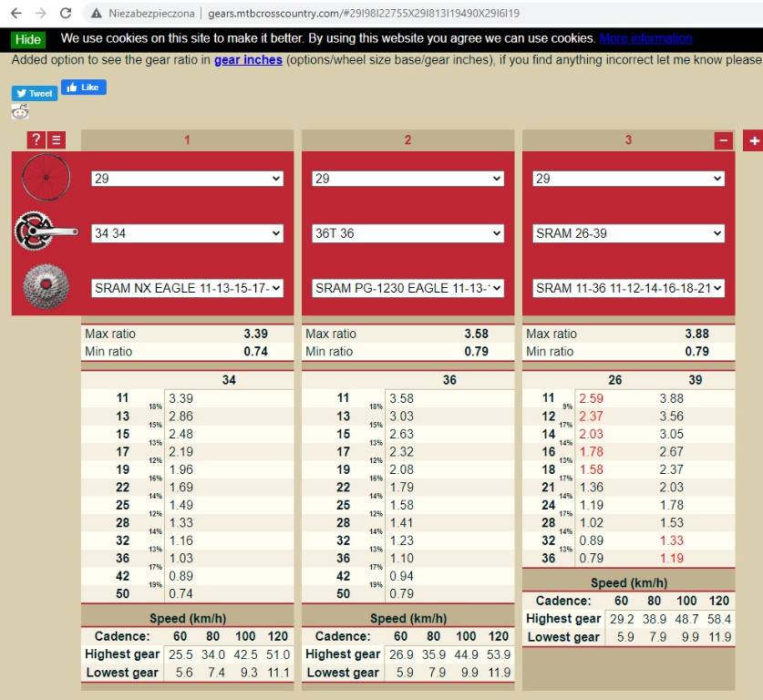Click column header 1
Image resolution: width=763 pixels, height=700 pixels.
pyautogui.click(x=187, y=140)
